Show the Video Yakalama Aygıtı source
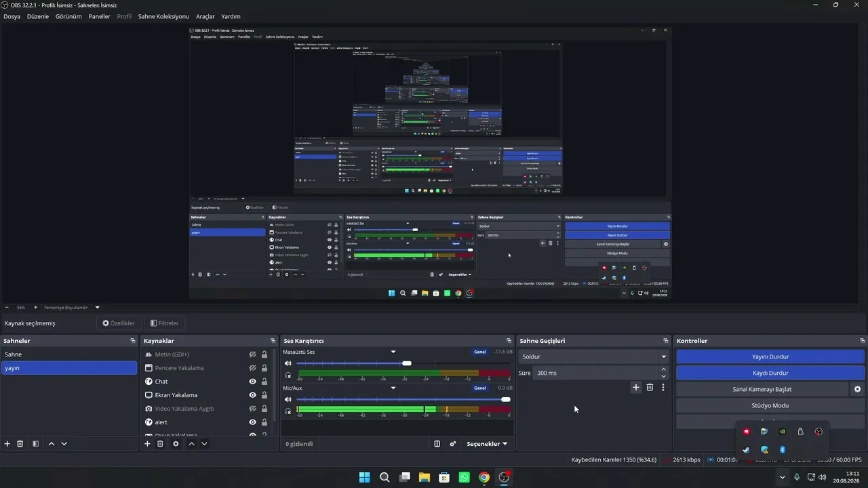868x488 pixels. tap(252, 409)
